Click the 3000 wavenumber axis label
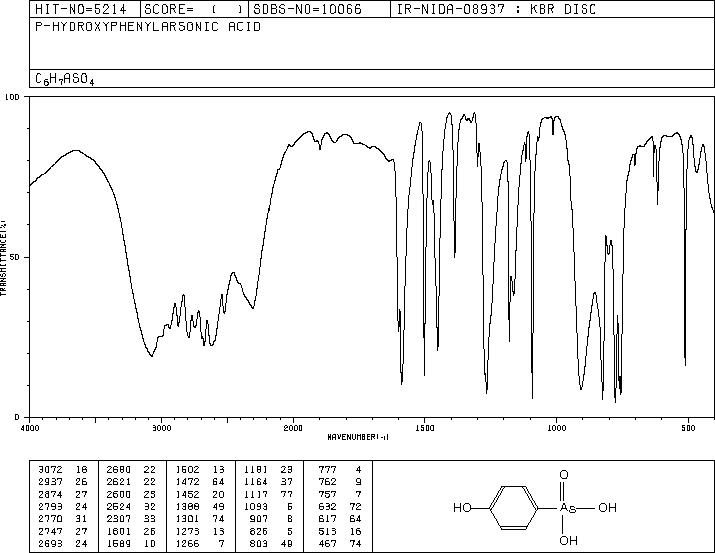Image resolution: width=715 pixels, height=553 pixels. [x=161, y=428]
